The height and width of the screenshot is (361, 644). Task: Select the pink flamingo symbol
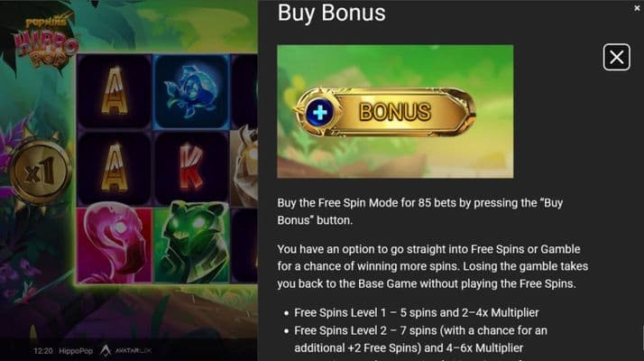pyautogui.click(x=114, y=244)
